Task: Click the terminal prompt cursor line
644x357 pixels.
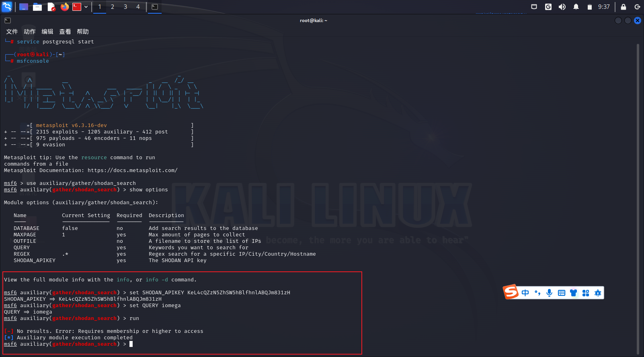Action: tap(68, 344)
